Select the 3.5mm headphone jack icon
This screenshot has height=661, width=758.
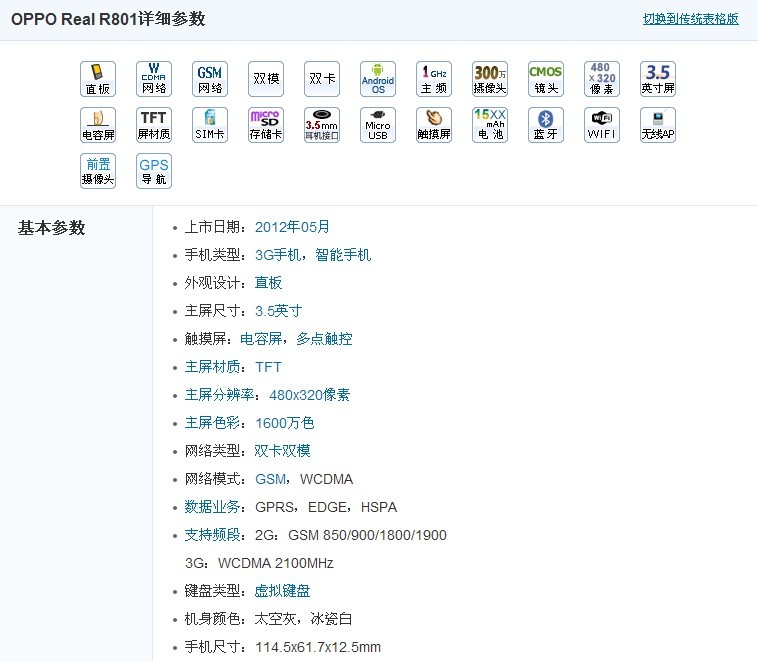coord(322,125)
